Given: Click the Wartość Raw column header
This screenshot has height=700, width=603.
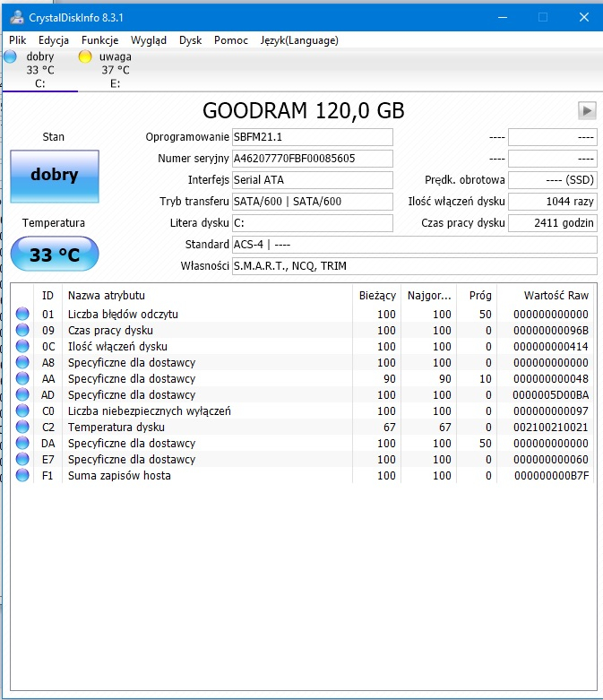Looking at the screenshot, I should point(546,295).
